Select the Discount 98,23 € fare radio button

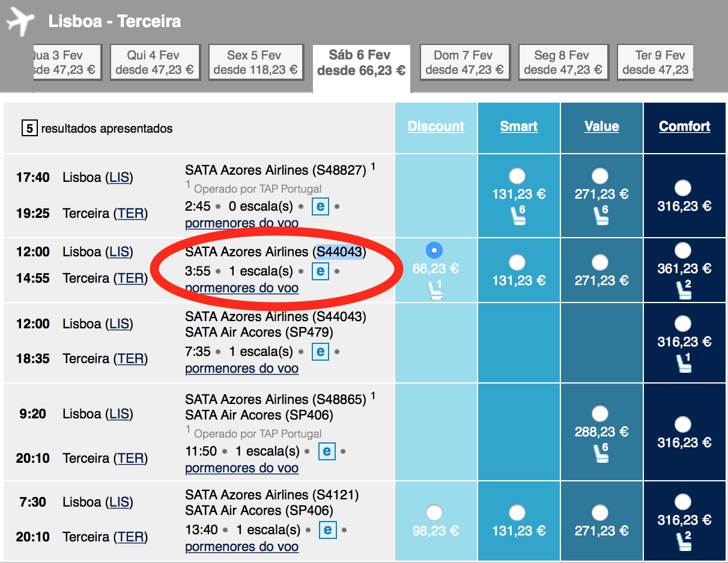pos(434,513)
